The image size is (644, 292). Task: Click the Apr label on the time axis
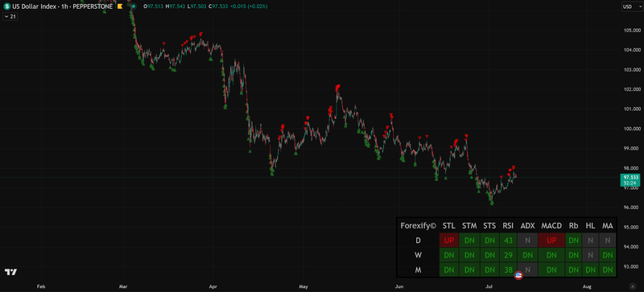[x=213, y=286]
